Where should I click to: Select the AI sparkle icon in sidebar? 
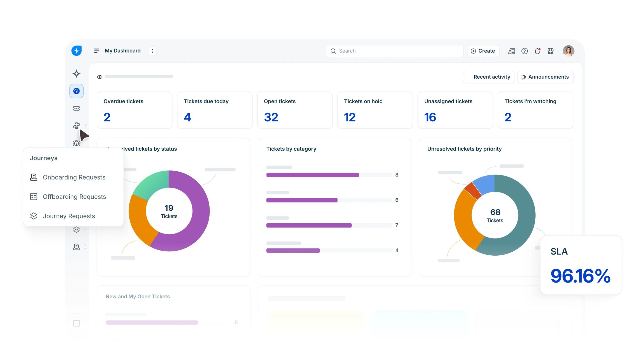coord(76,74)
